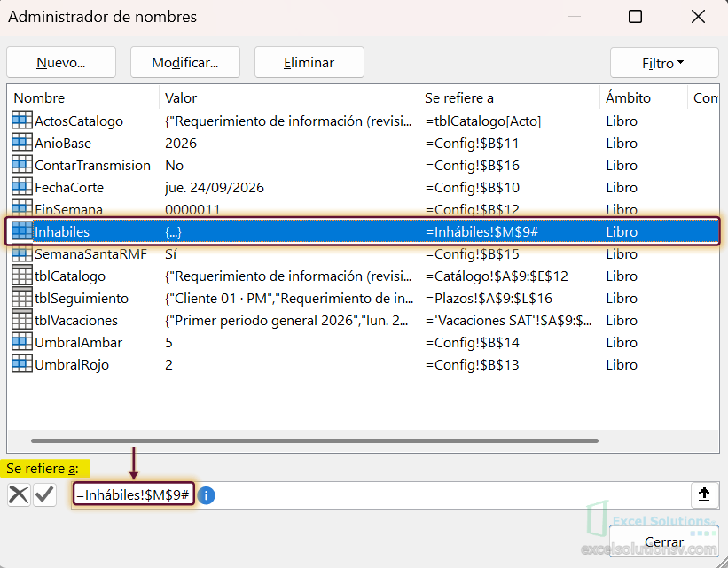Viewport: 728px width, 568px height.
Task: Sort by the 'Se refiere a' column header
Action: tap(509, 97)
